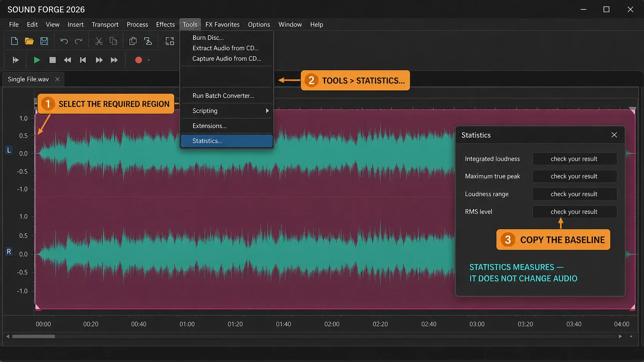Select the R channel label
This screenshot has width=644, height=362.
[x=9, y=252]
